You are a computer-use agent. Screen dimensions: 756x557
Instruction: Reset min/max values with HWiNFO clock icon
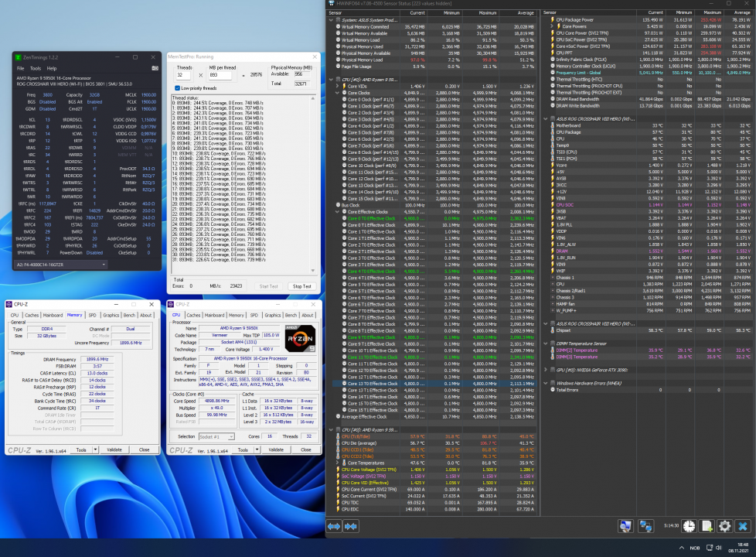[689, 525]
